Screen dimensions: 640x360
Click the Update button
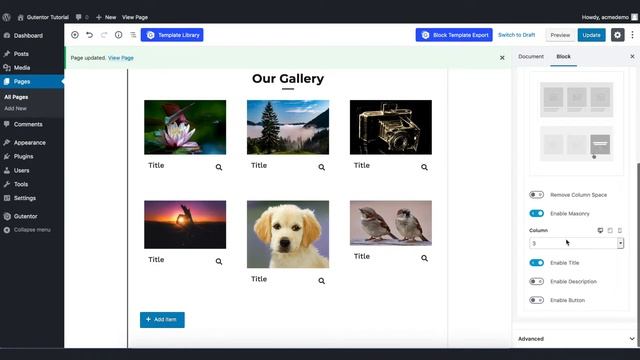pos(591,35)
